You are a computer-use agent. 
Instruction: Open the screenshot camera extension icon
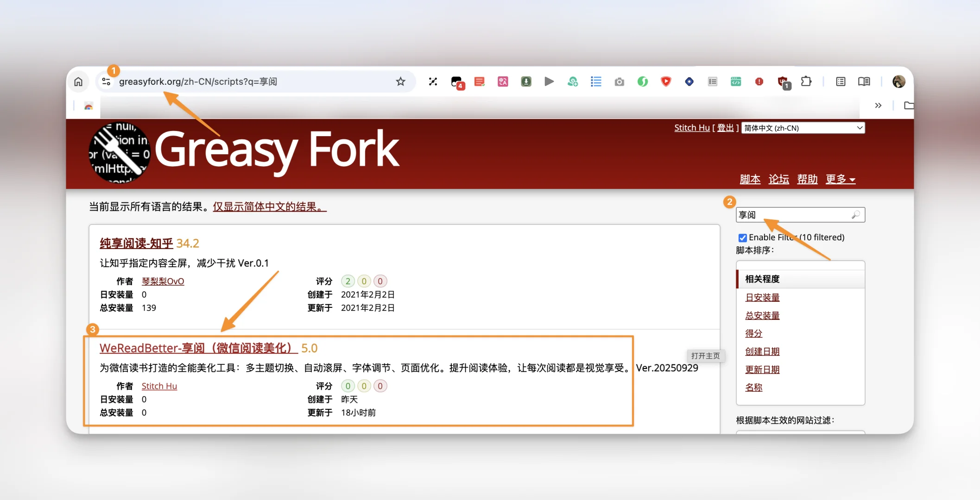(x=620, y=81)
